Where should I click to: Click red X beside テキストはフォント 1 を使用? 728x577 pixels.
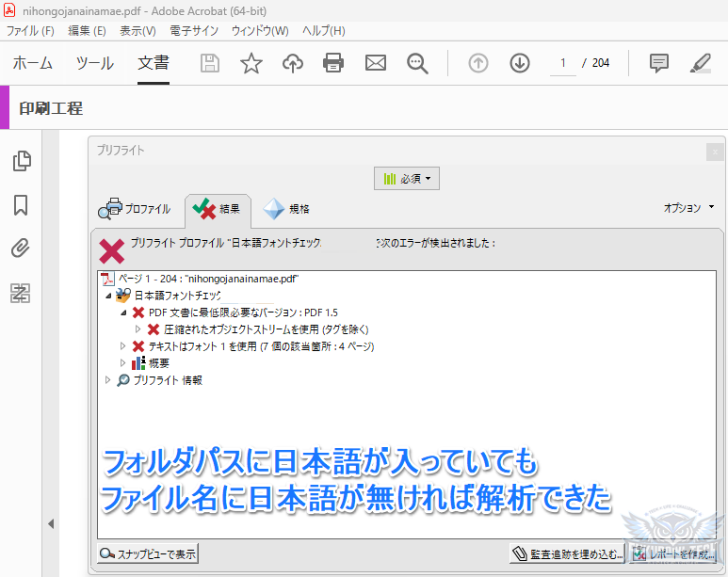pyautogui.click(x=138, y=346)
